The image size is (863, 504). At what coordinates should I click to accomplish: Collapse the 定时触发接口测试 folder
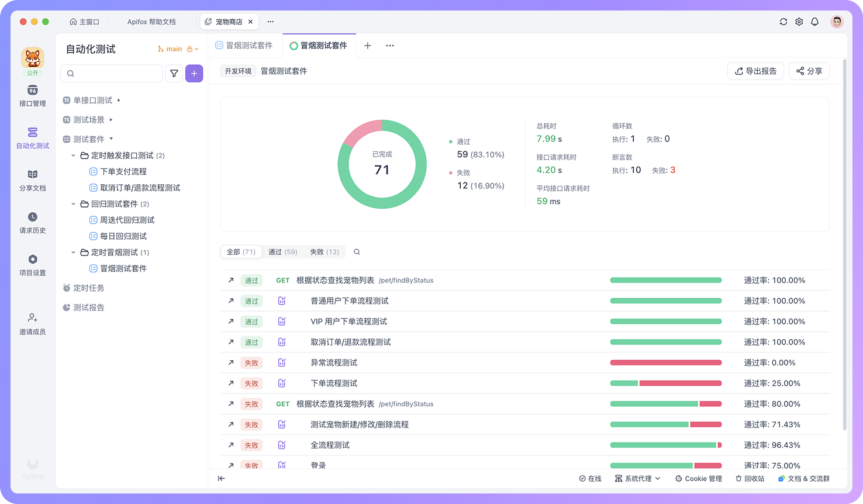[x=73, y=155]
